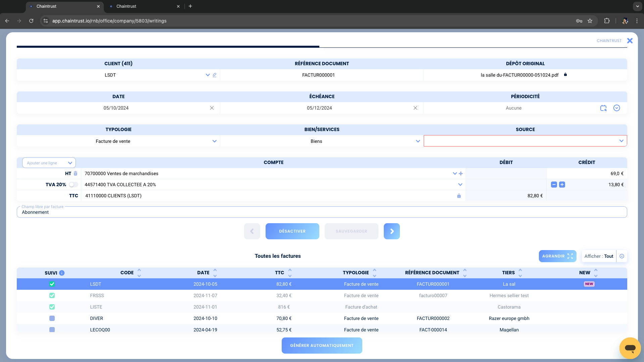Click the edit pencil icon next to LSDT client

coord(215,75)
